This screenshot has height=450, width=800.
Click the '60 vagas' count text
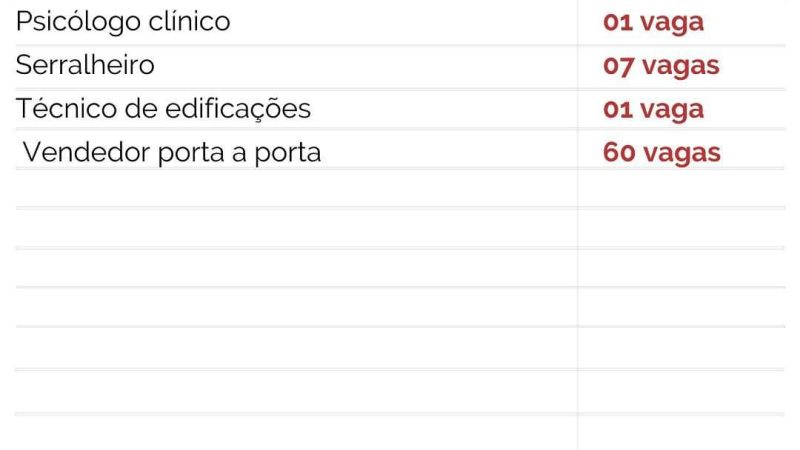click(x=661, y=153)
